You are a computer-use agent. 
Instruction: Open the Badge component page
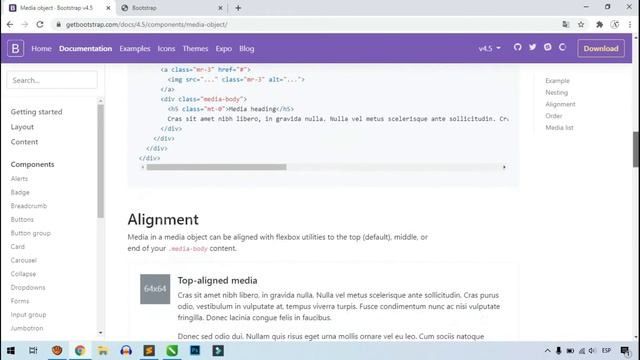[20, 192]
